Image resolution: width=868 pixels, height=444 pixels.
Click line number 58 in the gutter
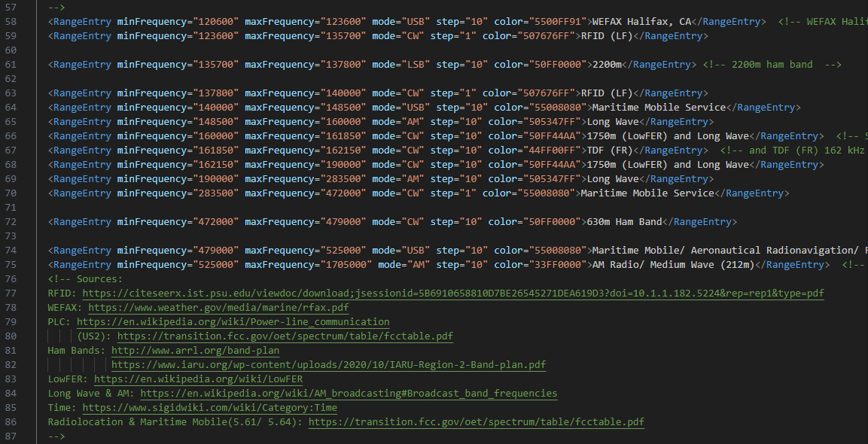coord(11,22)
